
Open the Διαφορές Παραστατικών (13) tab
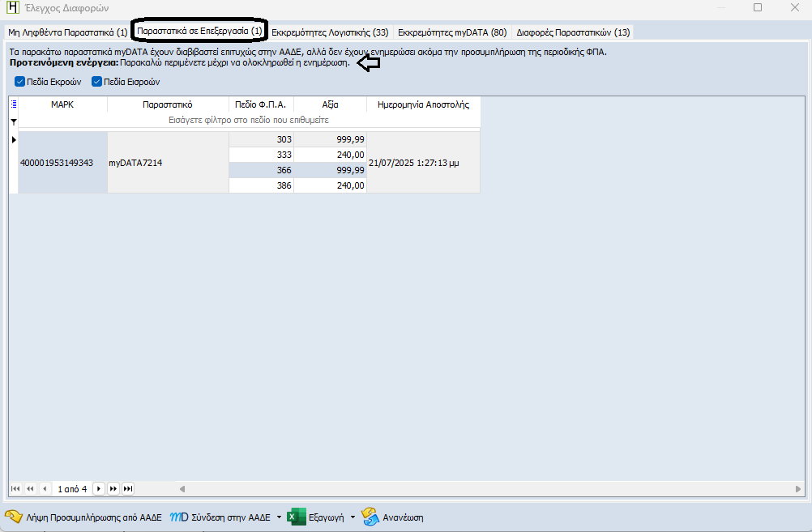pos(573,32)
